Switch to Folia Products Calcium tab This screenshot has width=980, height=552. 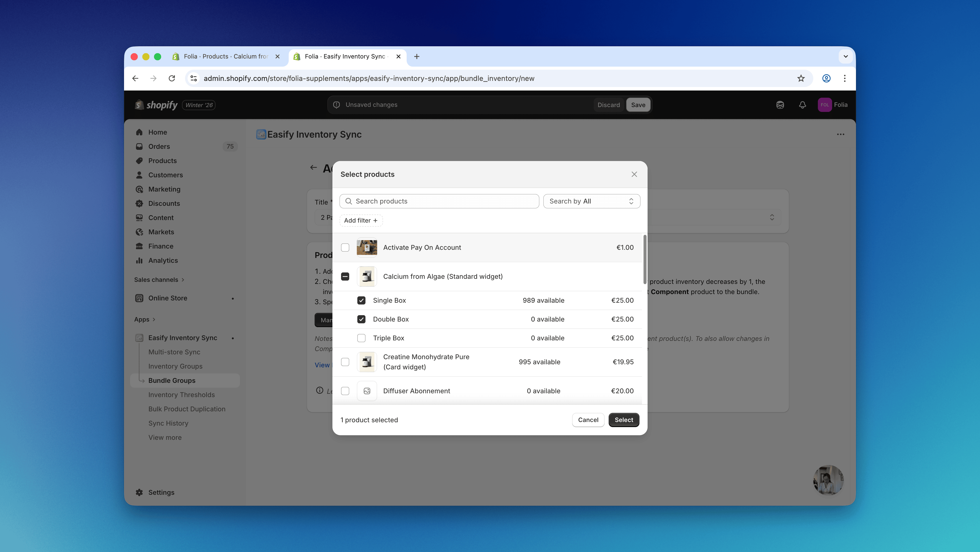click(x=226, y=56)
